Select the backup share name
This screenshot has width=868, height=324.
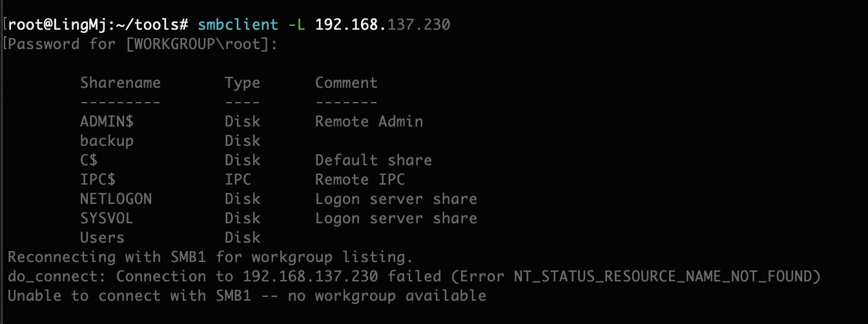coord(107,141)
